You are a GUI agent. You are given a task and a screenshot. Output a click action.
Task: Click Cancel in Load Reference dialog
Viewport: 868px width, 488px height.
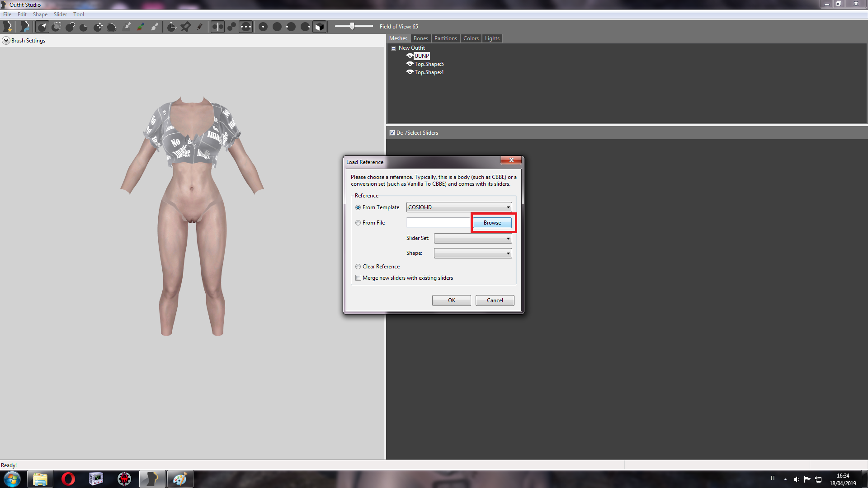coord(495,300)
